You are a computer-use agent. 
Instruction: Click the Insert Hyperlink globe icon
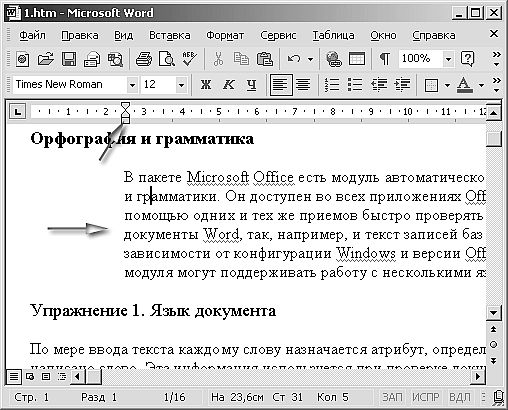pyautogui.click(x=334, y=60)
